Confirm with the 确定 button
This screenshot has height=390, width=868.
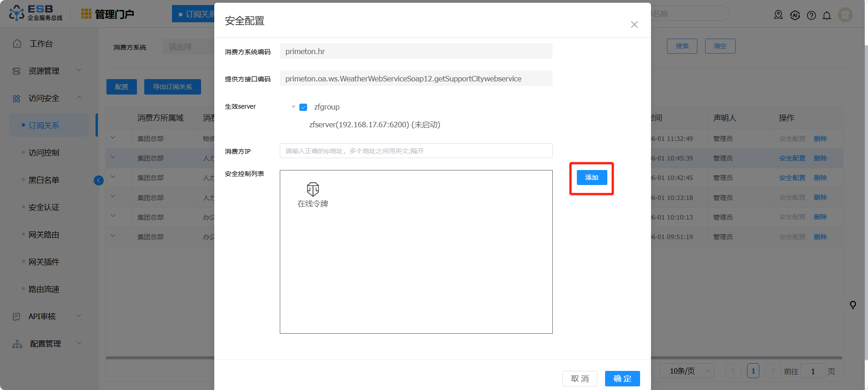(622, 379)
